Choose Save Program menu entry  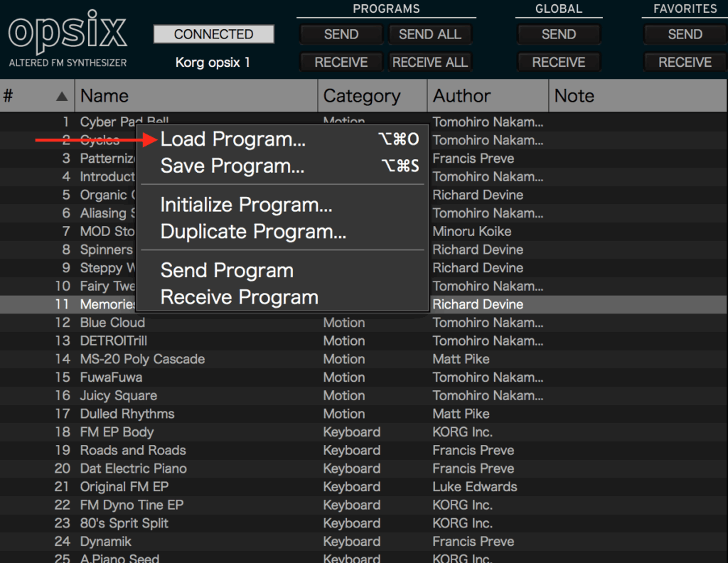(232, 166)
